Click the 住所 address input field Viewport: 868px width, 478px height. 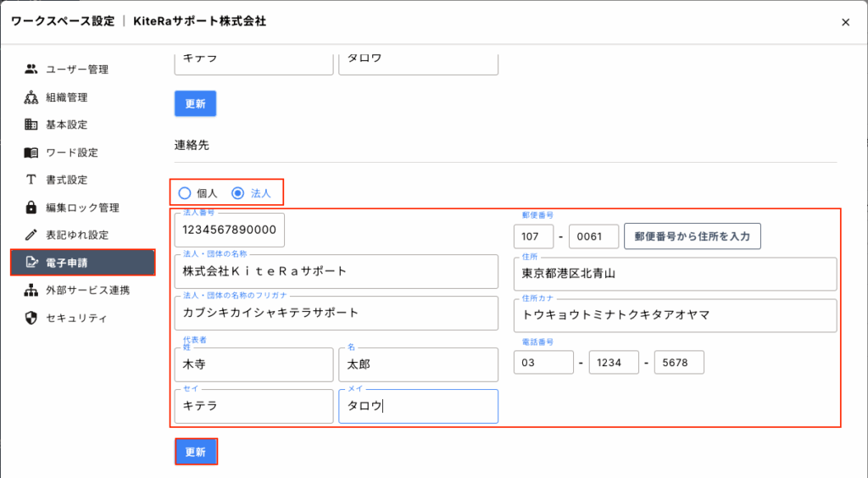pyautogui.click(x=675, y=274)
